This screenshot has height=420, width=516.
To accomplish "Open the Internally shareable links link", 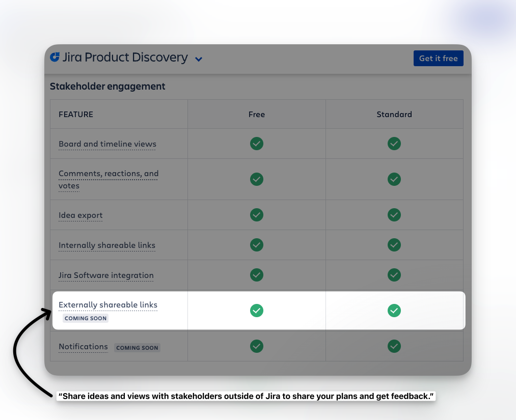I will pyautogui.click(x=106, y=245).
